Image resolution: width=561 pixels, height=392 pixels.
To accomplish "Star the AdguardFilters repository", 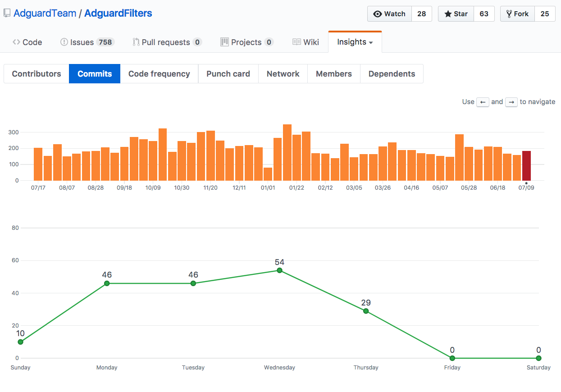I will 456,14.
